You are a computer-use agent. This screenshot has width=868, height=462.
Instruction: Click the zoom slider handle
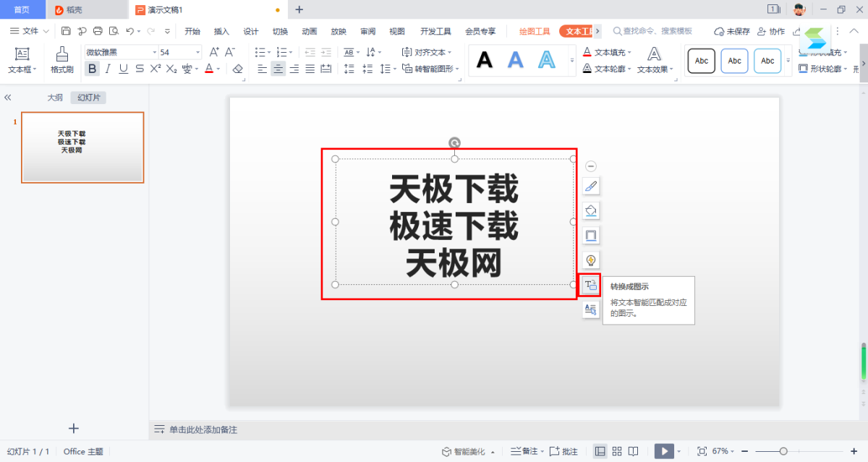pos(783,451)
